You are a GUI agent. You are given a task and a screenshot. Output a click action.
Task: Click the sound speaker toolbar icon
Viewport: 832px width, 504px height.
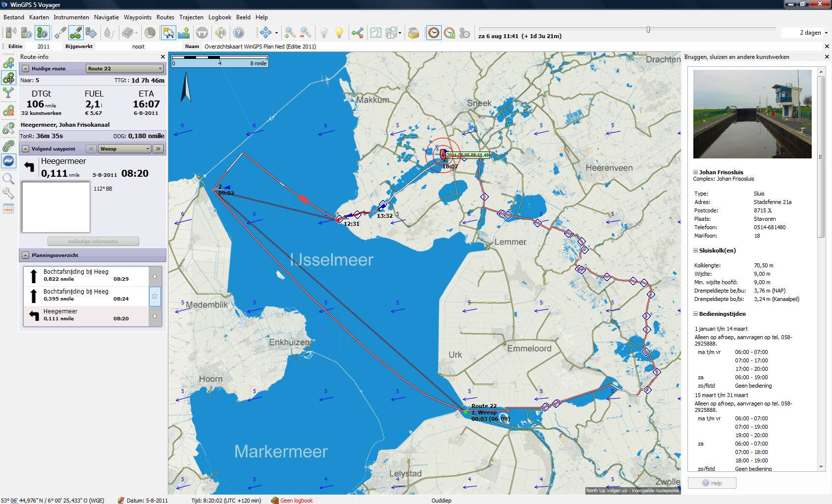[x=220, y=33]
